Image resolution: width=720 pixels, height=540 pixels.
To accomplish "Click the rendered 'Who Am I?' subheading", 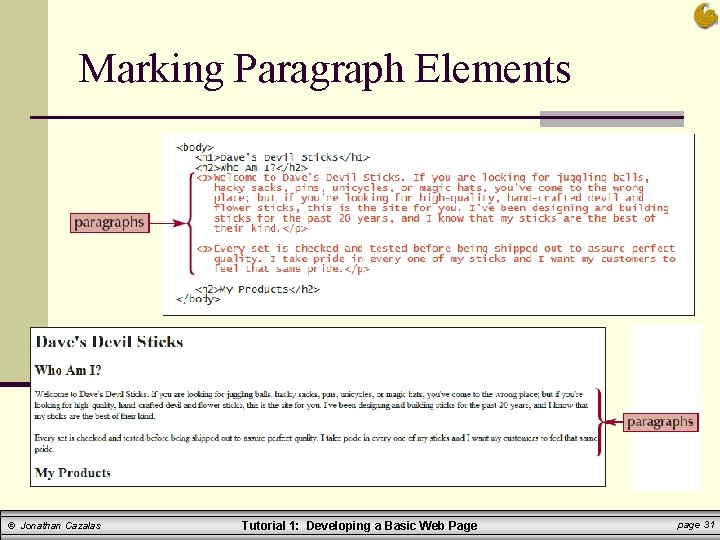I will click(68, 370).
